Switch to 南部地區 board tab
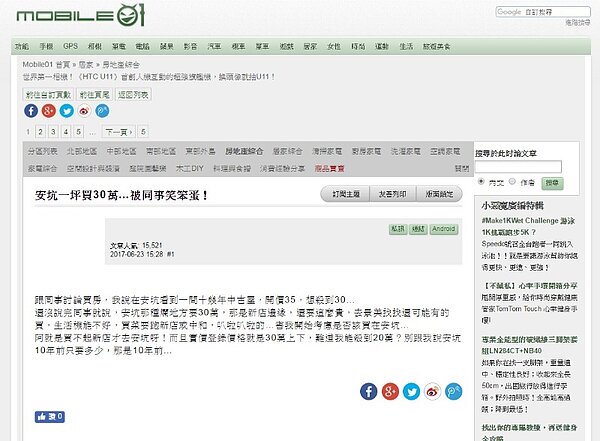This screenshot has width=600, height=441. (161, 152)
